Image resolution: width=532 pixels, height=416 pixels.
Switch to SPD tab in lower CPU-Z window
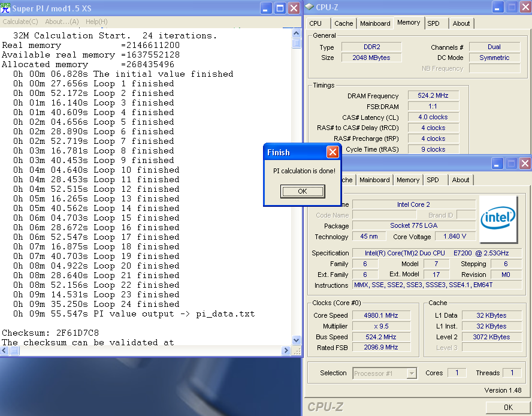436,180
